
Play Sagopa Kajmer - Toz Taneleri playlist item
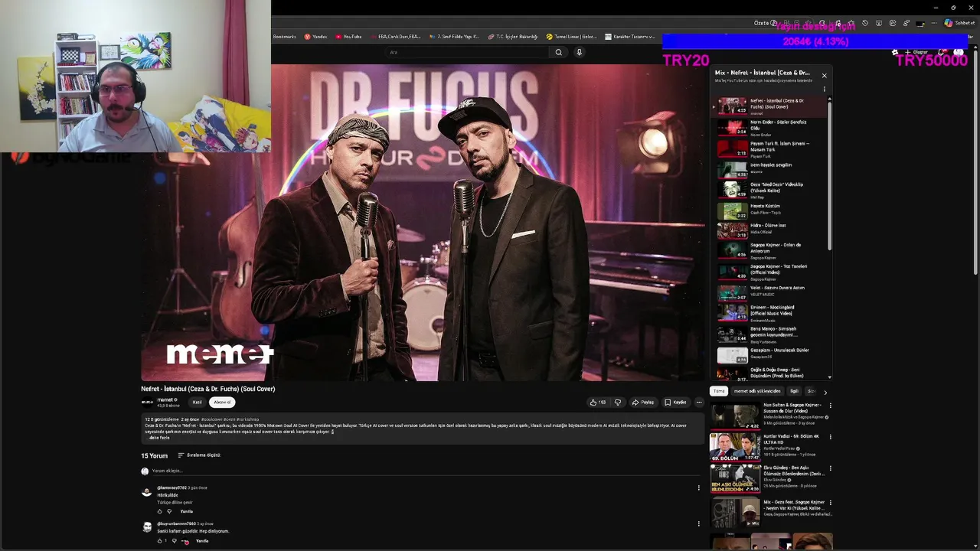[x=773, y=272]
